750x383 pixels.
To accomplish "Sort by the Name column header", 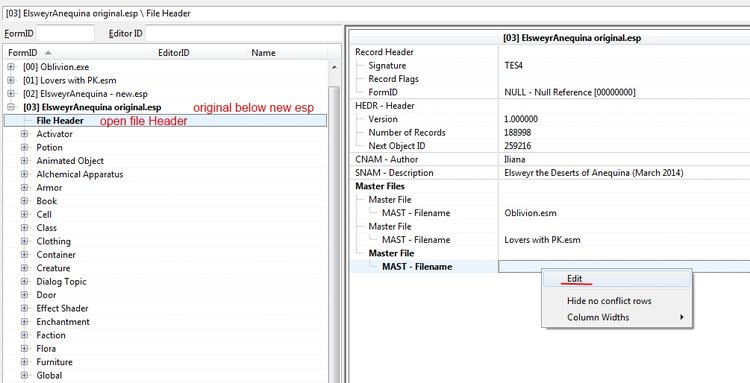I will (287, 53).
